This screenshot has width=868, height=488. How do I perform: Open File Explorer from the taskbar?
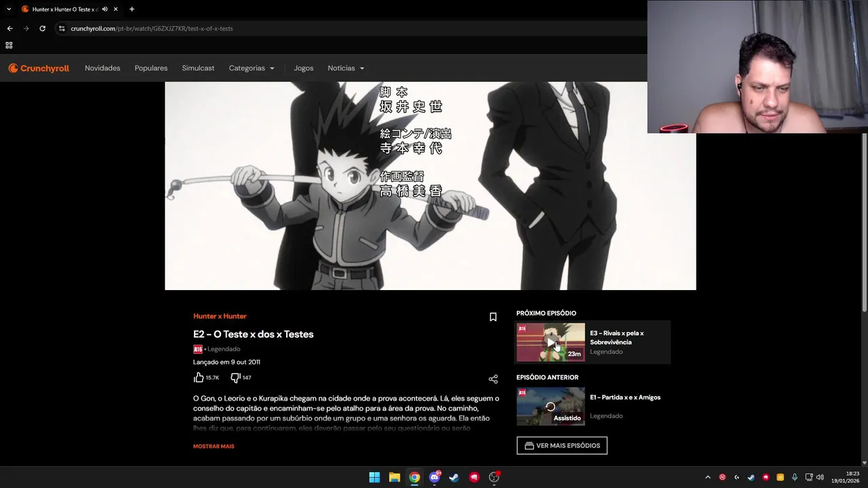point(394,477)
